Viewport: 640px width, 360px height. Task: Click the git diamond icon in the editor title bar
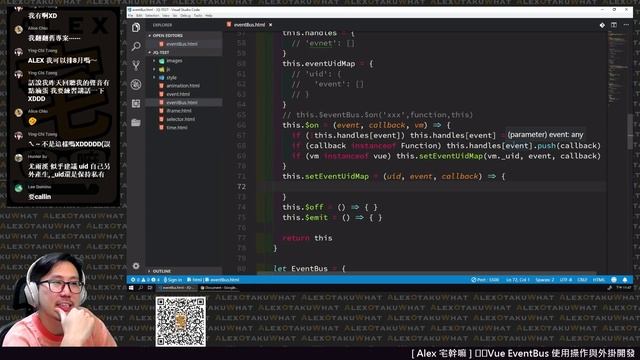[x=602, y=25]
